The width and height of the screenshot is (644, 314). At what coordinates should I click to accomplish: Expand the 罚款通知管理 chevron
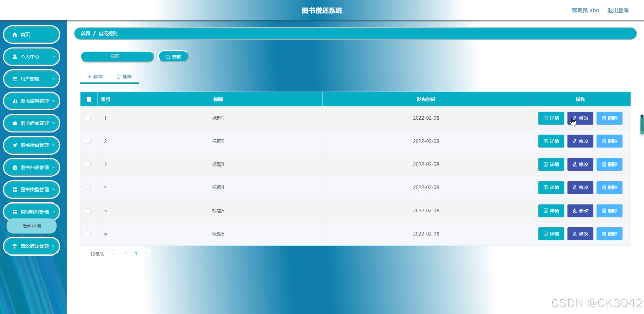point(54,246)
